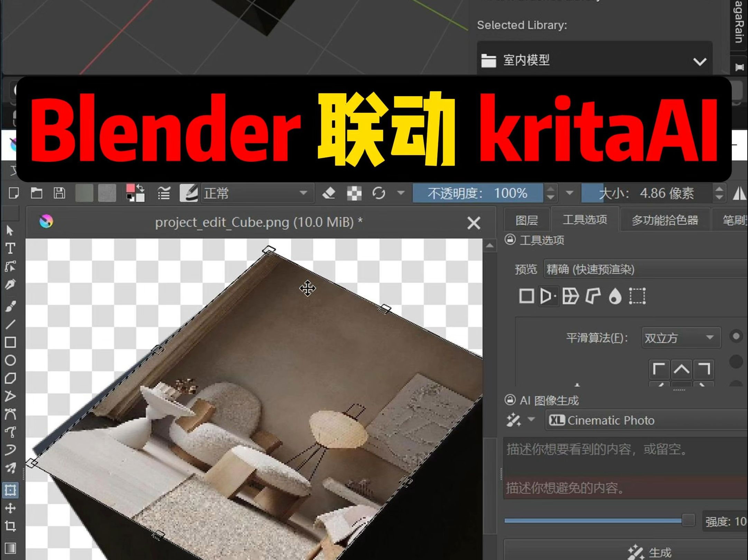Select the Text tool
The height and width of the screenshot is (560, 748).
(x=10, y=248)
